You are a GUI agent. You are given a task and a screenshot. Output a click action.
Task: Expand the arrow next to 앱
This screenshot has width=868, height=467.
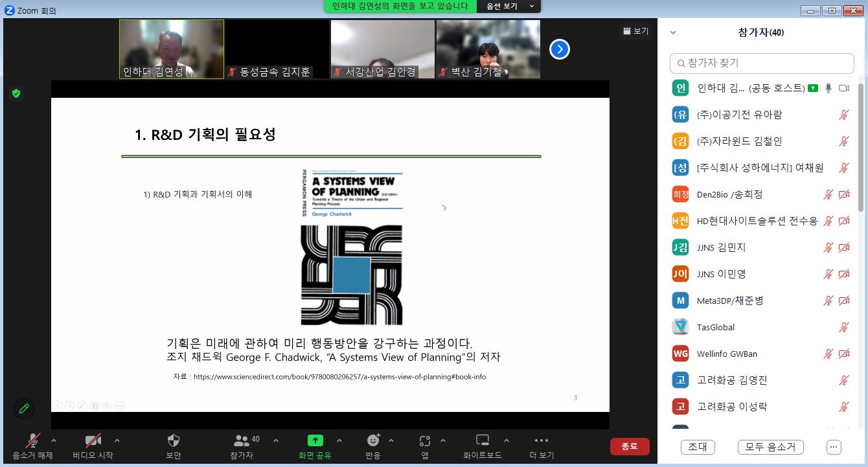443,440
